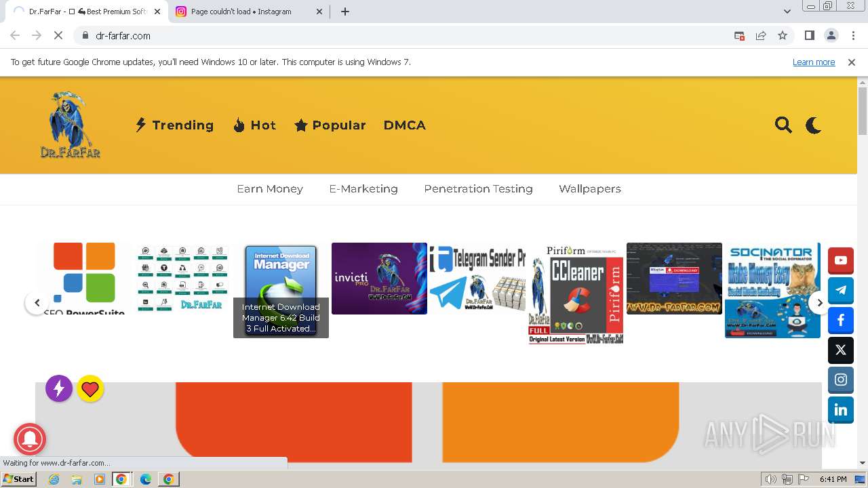Click the volume icon in system tray
The width and height of the screenshot is (868, 488).
[771, 479]
